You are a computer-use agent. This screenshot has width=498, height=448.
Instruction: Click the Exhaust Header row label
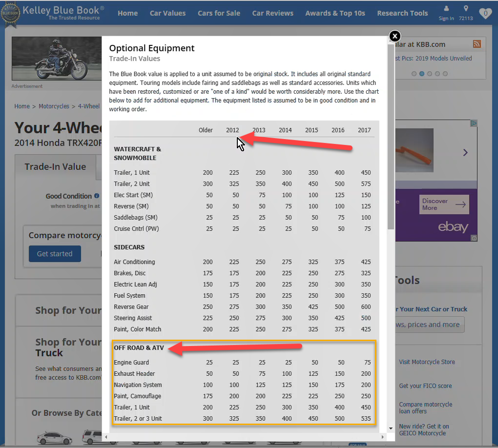point(134,374)
